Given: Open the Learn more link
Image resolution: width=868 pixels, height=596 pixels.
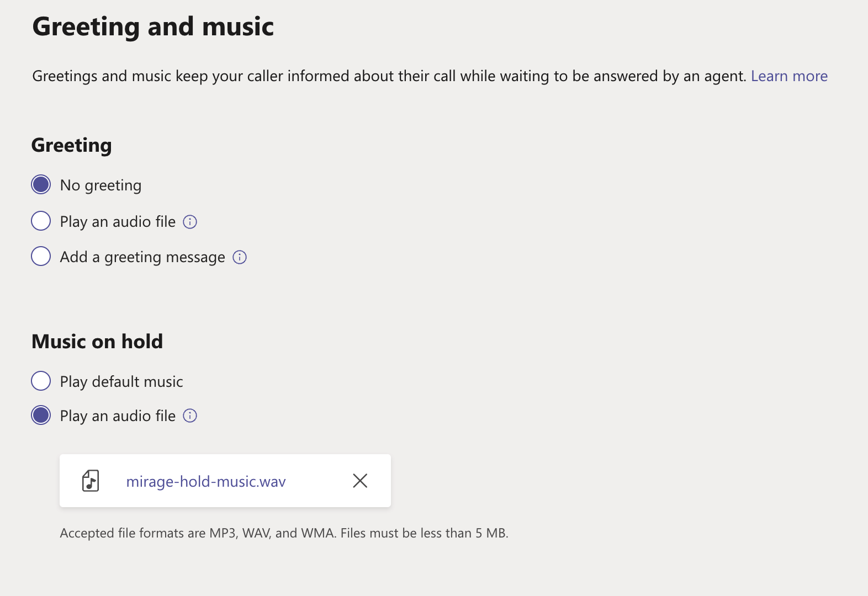Looking at the screenshot, I should (x=789, y=76).
